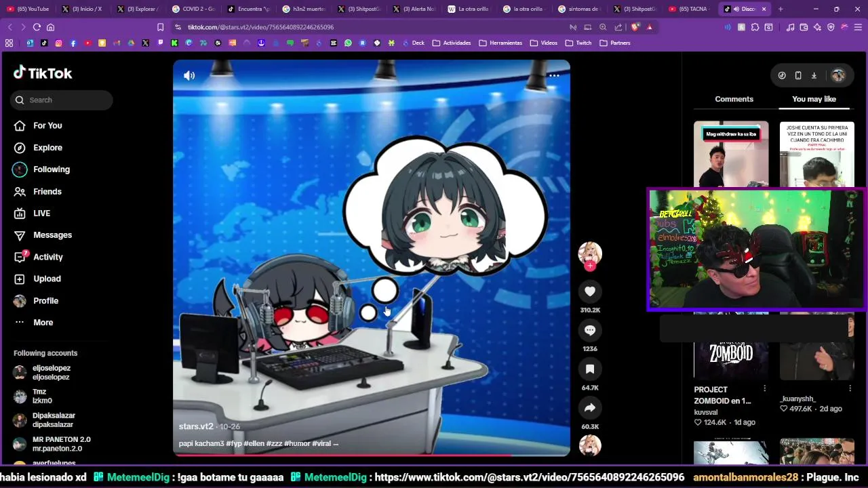Viewport: 868px width, 488px height.
Task: Share the video using the arrow icon
Action: pos(590,408)
